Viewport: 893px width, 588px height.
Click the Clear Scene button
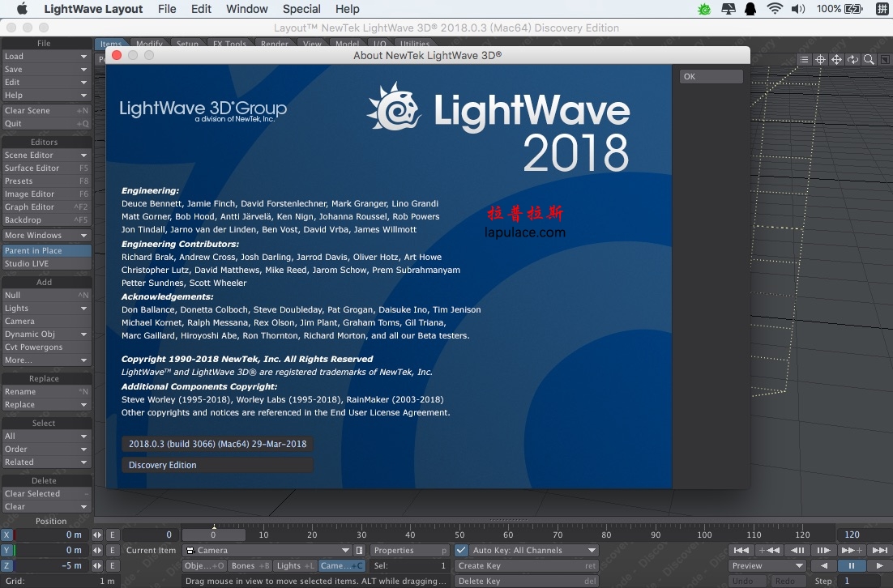click(x=46, y=110)
